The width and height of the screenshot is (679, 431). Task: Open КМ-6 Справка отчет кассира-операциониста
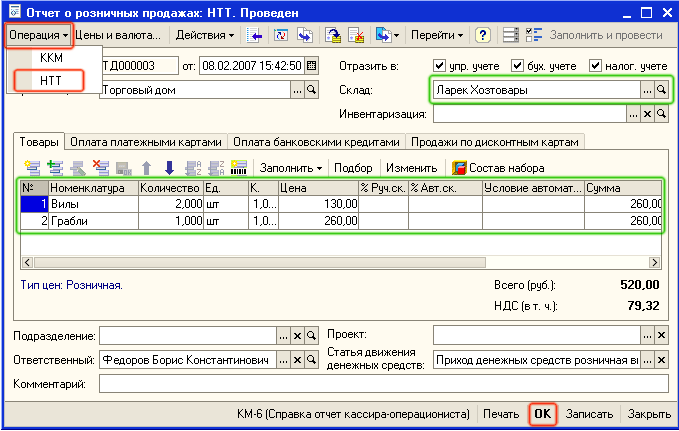pos(353,414)
